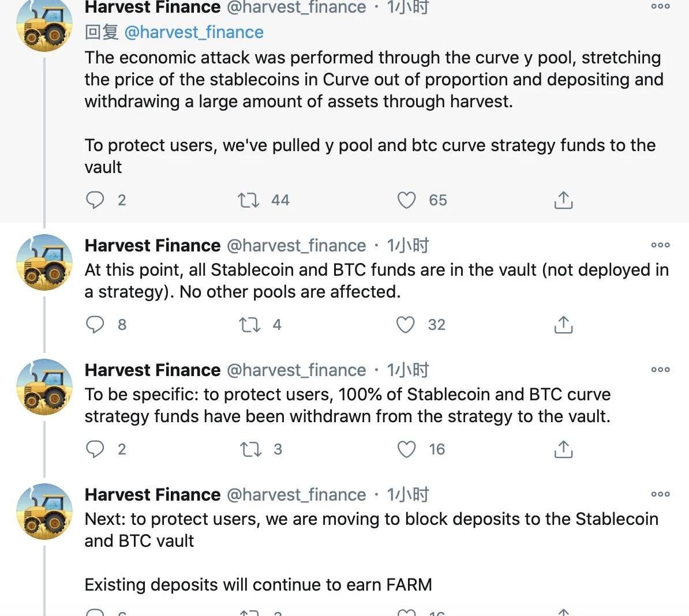Retweet the tweet with 3 retweets
689x616 pixels.
250,449
